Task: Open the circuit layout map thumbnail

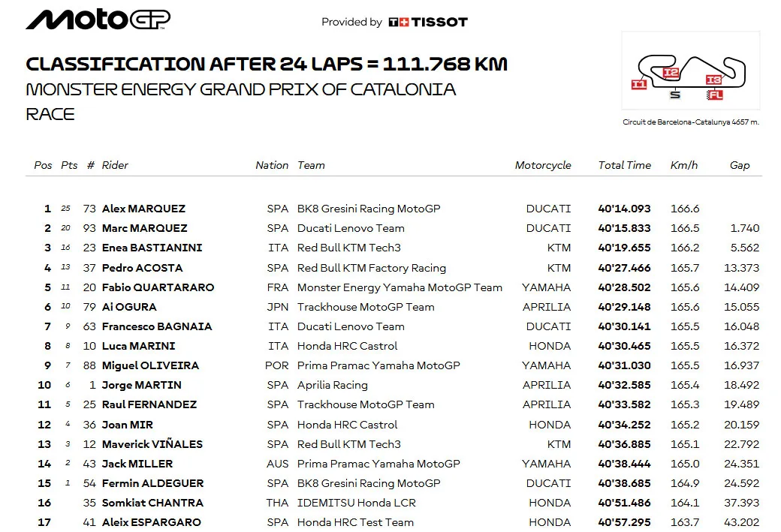Action: (x=690, y=71)
